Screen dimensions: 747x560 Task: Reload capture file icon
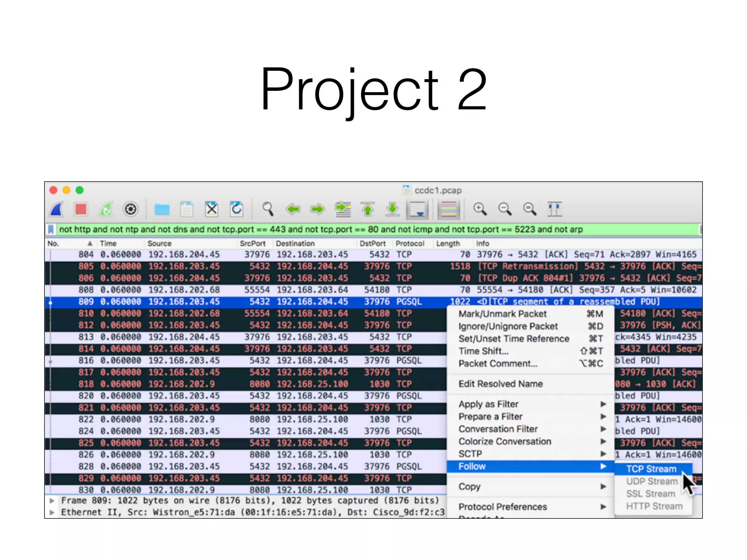[236, 209]
